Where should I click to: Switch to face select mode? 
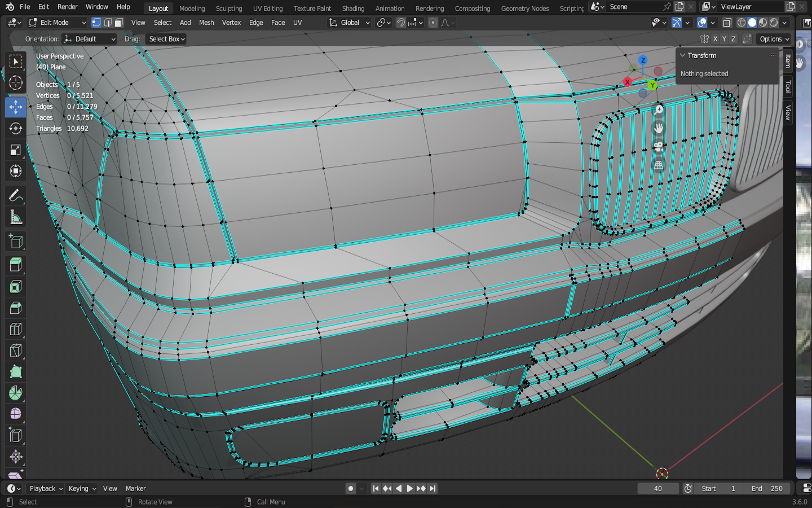pyautogui.click(x=118, y=23)
